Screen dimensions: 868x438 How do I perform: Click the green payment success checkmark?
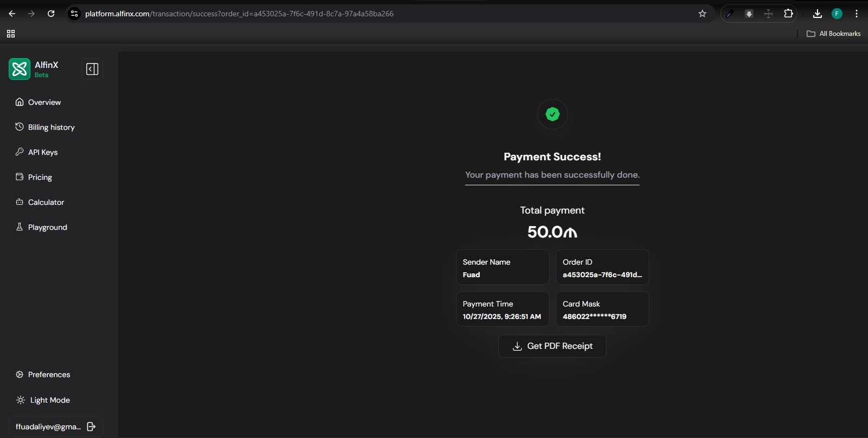(552, 114)
